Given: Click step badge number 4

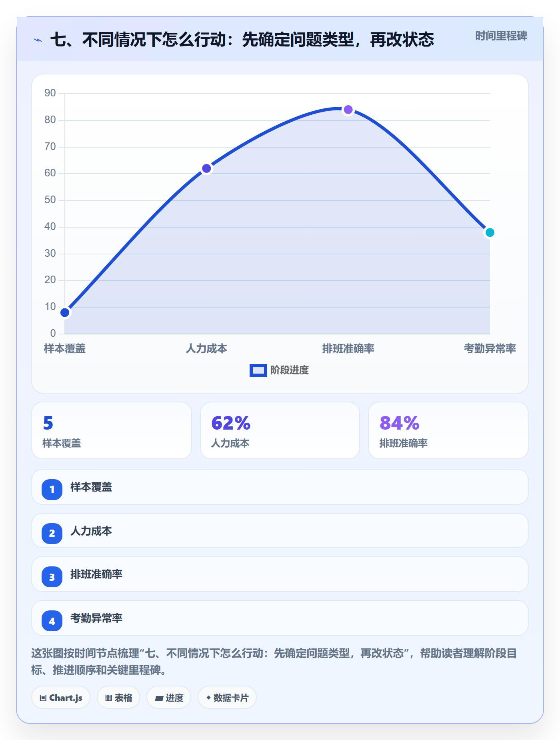Looking at the screenshot, I should point(52,621).
